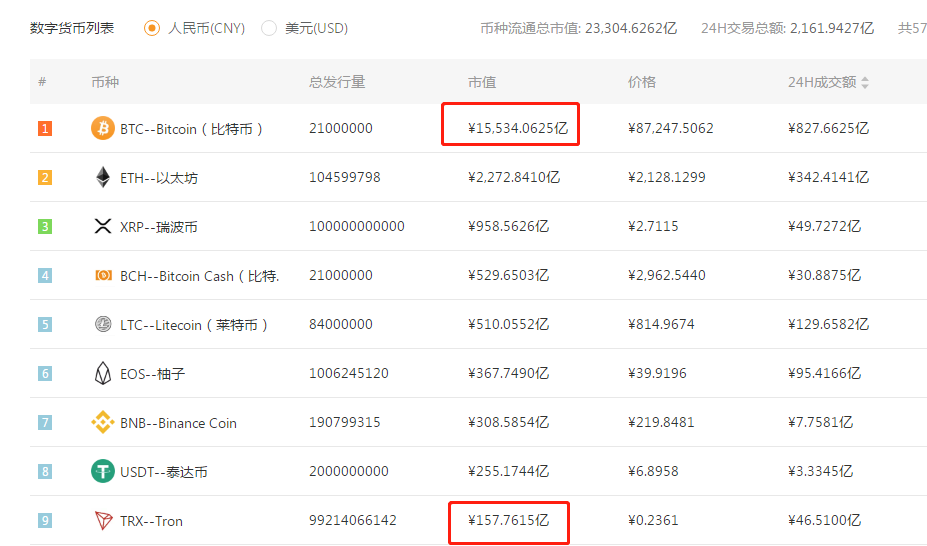The image size is (927, 546).
Task: Open BCH--Bitcoin Cash coin link
Action: 200,276
